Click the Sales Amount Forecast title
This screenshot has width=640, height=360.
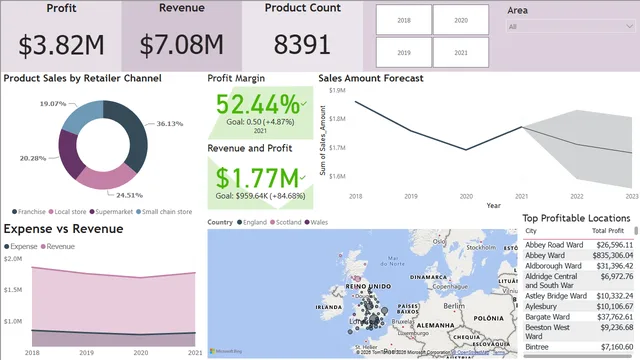pos(371,78)
